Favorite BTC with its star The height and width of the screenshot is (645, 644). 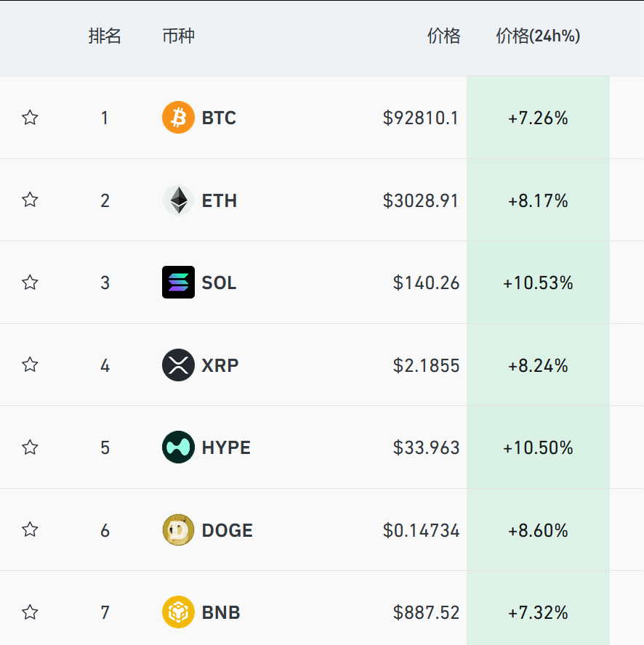[x=30, y=118]
